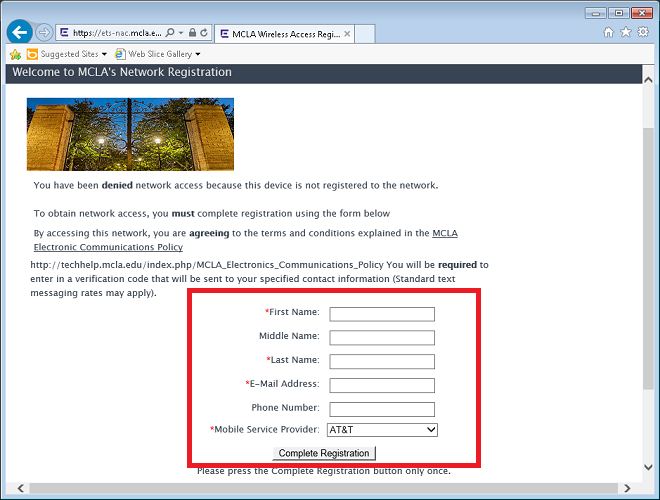660x500 pixels.
Task: Close the browser window
Action: [x=642, y=13]
